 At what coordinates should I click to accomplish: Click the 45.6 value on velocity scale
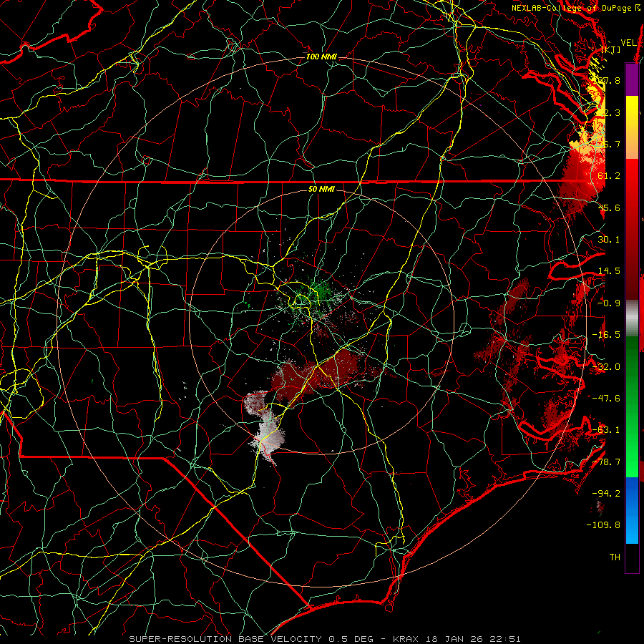tap(609, 208)
